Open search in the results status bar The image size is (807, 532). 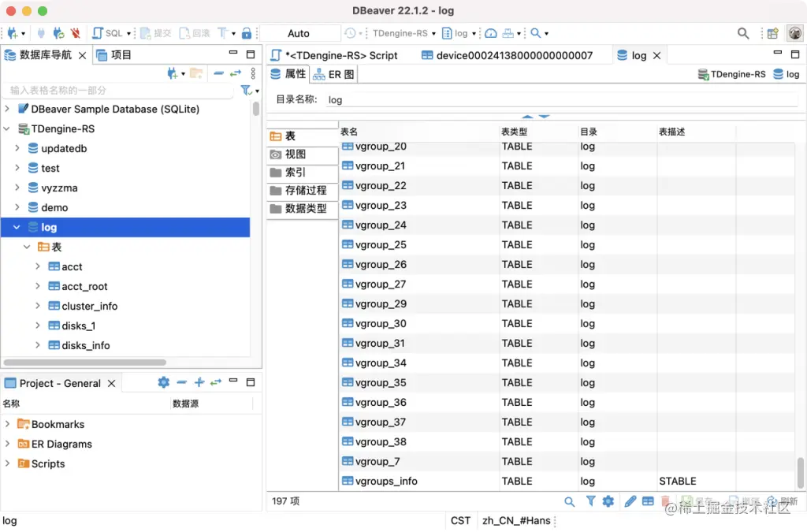tap(569, 500)
